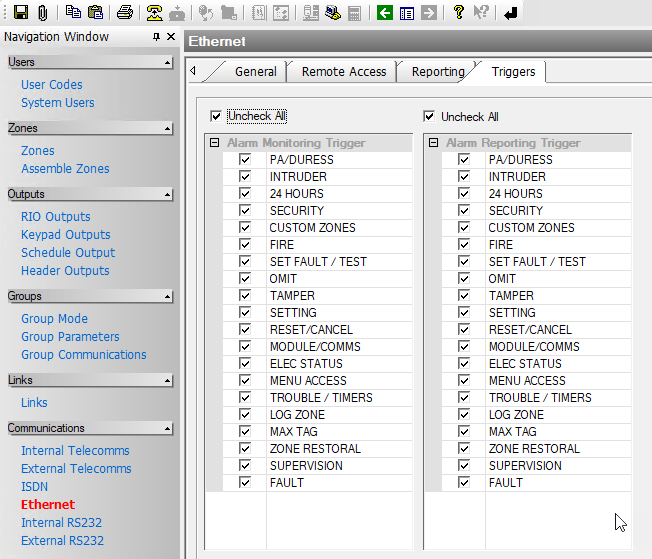This screenshot has height=559, width=652.
Task: Go to Group Communications page
Action: [84, 355]
